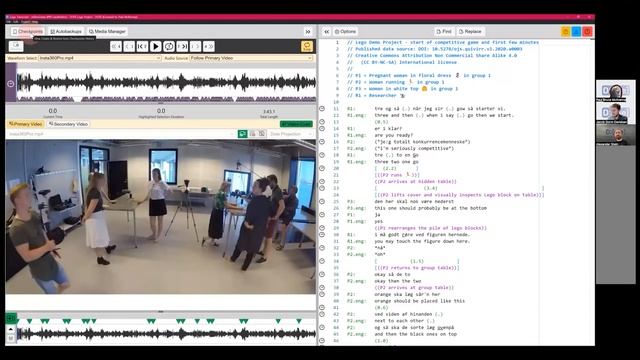Click the up-arrow button beside the lower waveform

(x=11, y=329)
